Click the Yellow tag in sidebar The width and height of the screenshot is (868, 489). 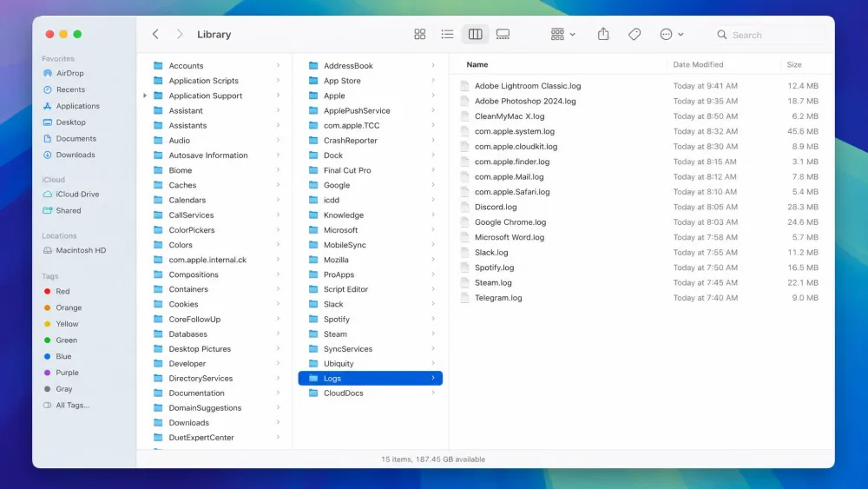(x=67, y=324)
